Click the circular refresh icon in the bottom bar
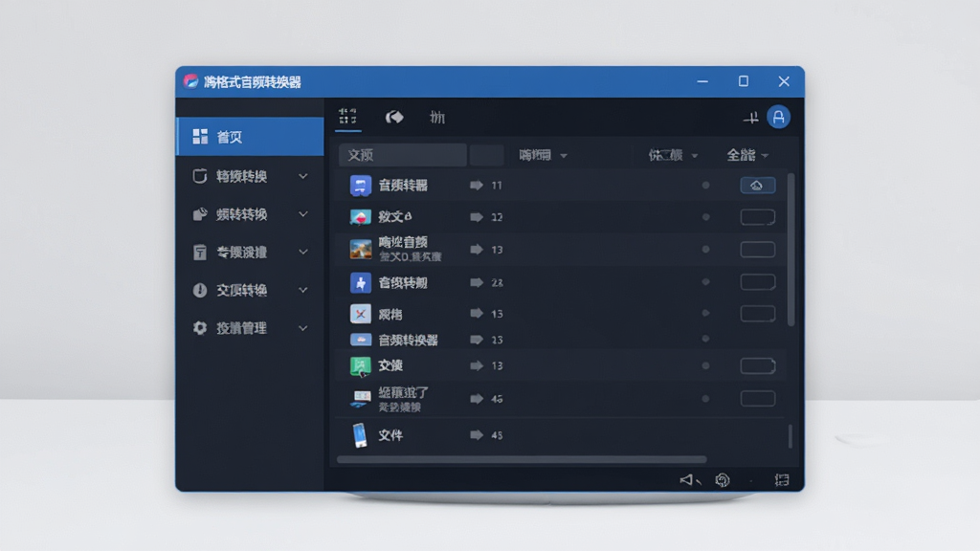The width and height of the screenshot is (980, 551). pos(723,480)
